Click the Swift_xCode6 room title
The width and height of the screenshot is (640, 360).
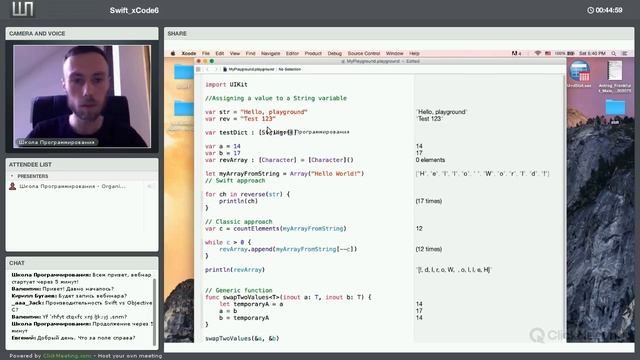(134, 11)
